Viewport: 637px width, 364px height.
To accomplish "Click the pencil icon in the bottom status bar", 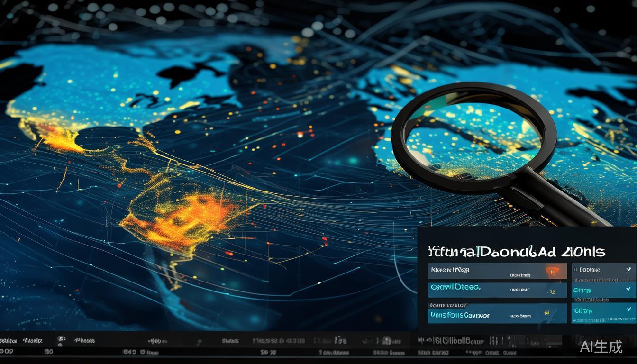I will point(200,341).
